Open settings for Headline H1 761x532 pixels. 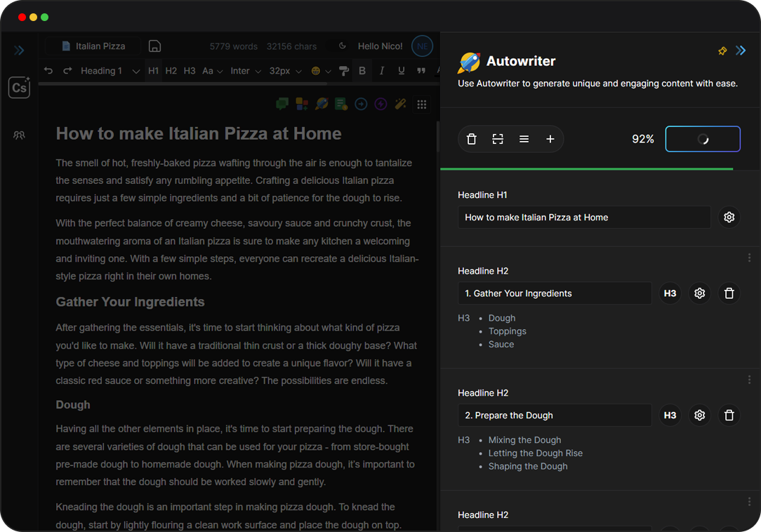(729, 217)
